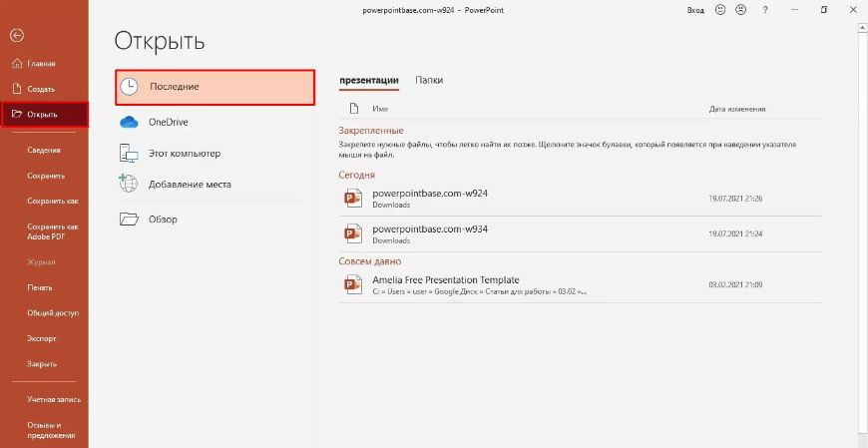The height and width of the screenshot is (448, 868).
Task: Click PowerPoint icon of powerpointbase.com-w924
Action: (352, 199)
